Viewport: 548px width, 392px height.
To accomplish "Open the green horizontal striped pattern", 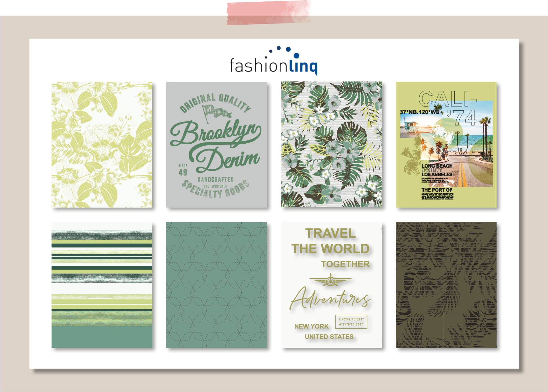I will tap(102, 285).
